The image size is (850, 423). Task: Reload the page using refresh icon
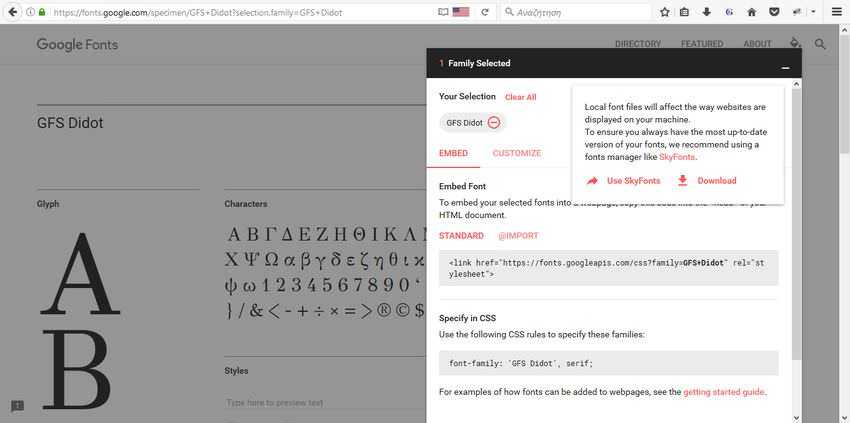(485, 12)
